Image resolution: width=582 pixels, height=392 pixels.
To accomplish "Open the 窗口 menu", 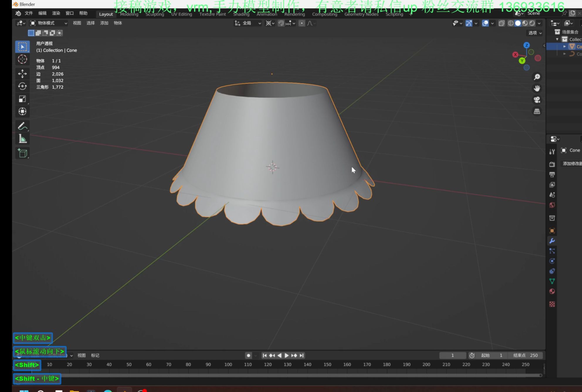I will pyautogui.click(x=69, y=13).
